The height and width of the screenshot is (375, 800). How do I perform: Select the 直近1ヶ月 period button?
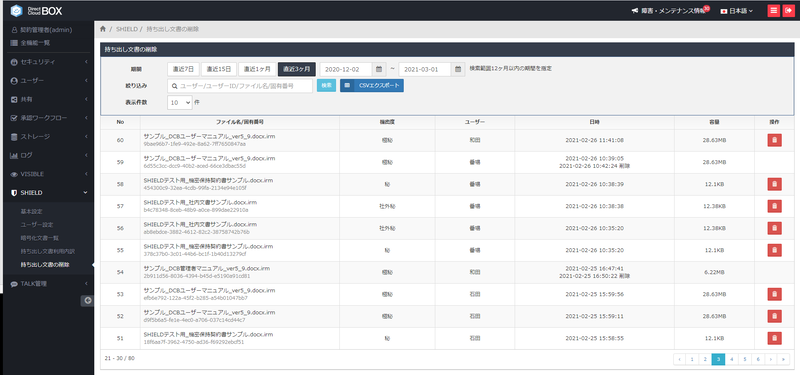coord(258,69)
